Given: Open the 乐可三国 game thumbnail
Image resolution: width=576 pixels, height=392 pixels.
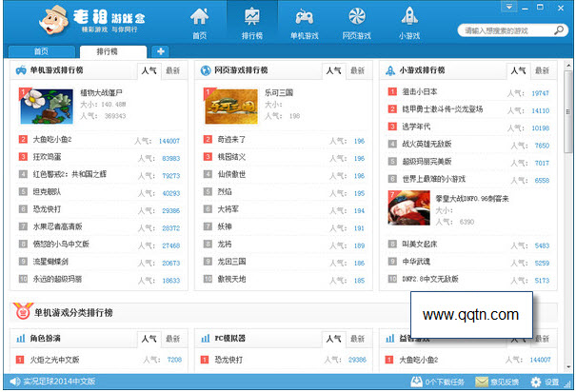Looking at the screenshot, I should tap(230, 106).
